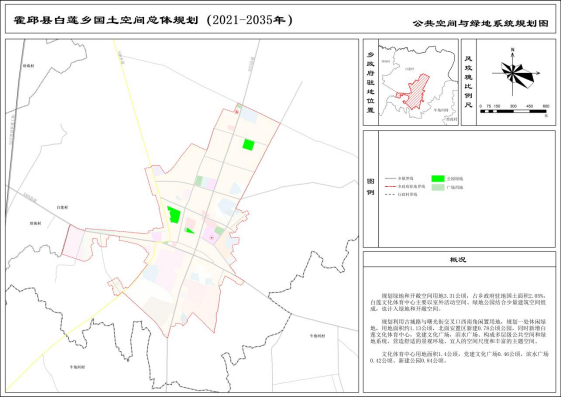
Task: Click the 图例 legend side label
Action: point(371,187)
